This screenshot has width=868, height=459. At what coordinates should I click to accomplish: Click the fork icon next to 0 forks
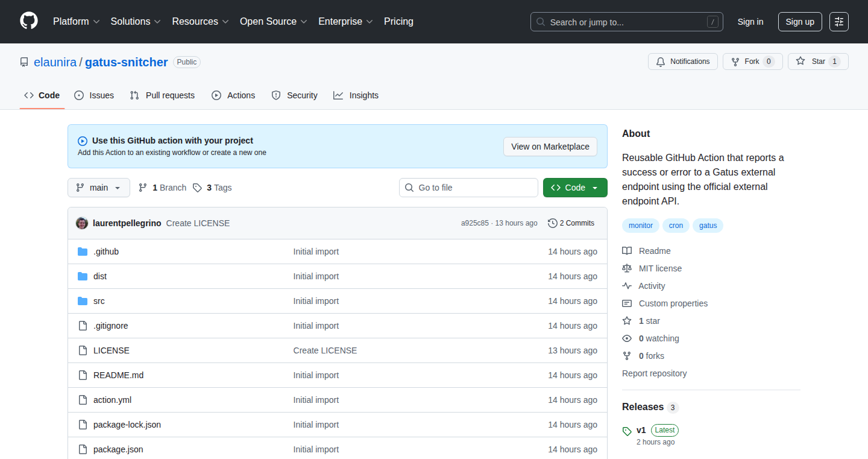click(627, 356)
